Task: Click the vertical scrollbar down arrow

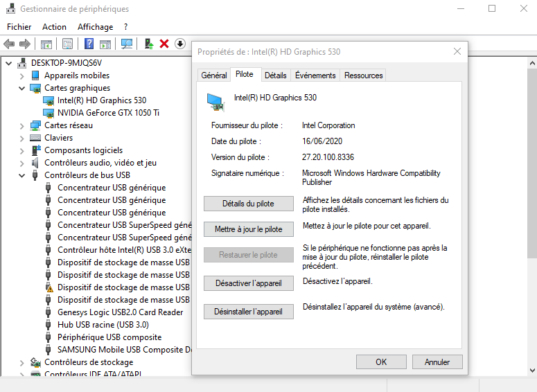Action: click(532, 371)
